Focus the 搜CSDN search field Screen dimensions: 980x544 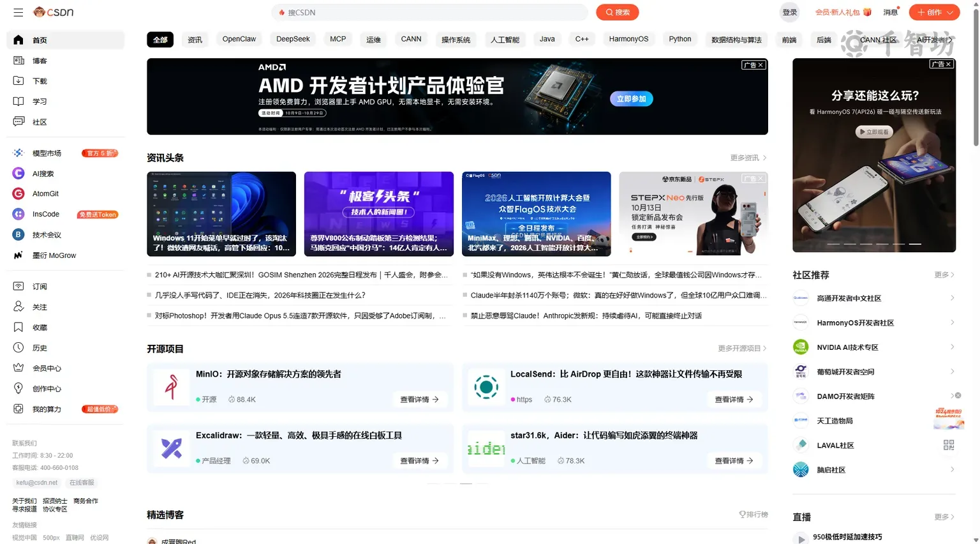(429, 12)
